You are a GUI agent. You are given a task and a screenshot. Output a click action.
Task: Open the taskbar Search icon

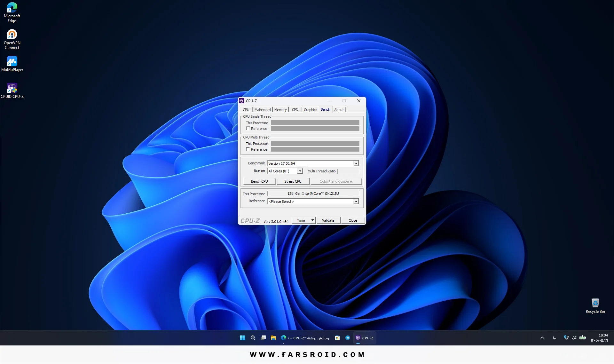253,338
